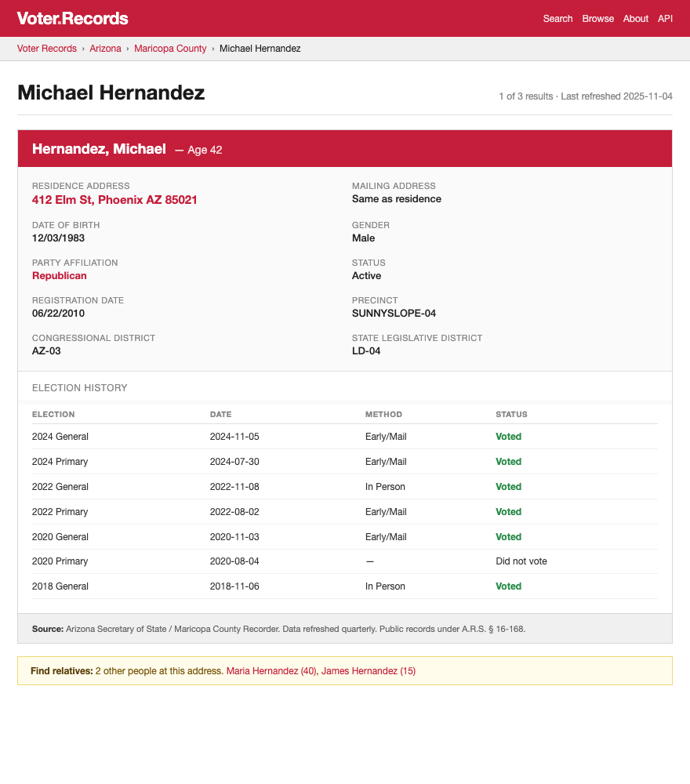Sort by the DATE column header
Image resolution: width=690 pixels, height=784 pixels.
[x=220, y=414]
